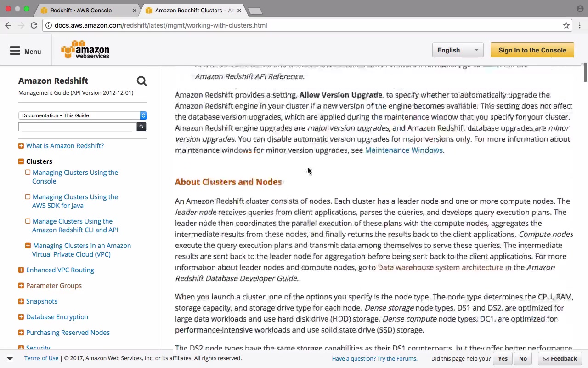
Task: Expand What Is Amazon Redshift? section
Action: coord(21,146)
